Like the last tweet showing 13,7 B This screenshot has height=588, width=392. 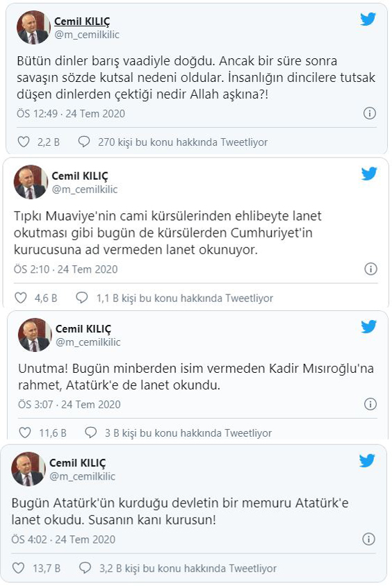pyautogui.click(x=18, y=568)
